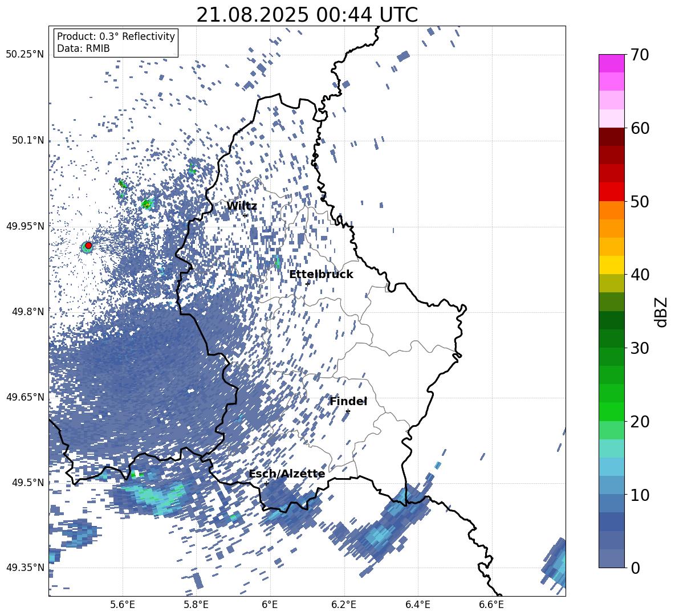Click the 49.65°N latitude label

pos(25,397)
